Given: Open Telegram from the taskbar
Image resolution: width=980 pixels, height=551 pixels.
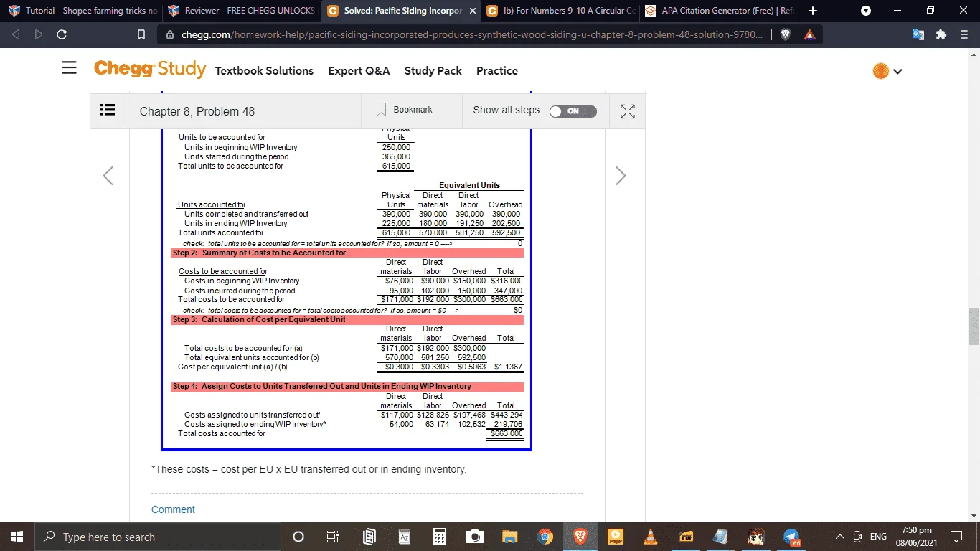Looking at the screenshot, I should point(791,537).
